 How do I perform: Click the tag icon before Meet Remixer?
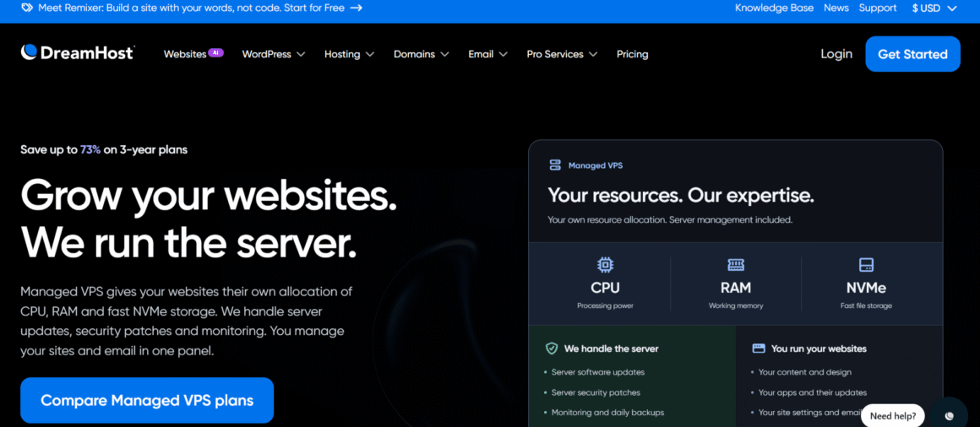point(27,8)
